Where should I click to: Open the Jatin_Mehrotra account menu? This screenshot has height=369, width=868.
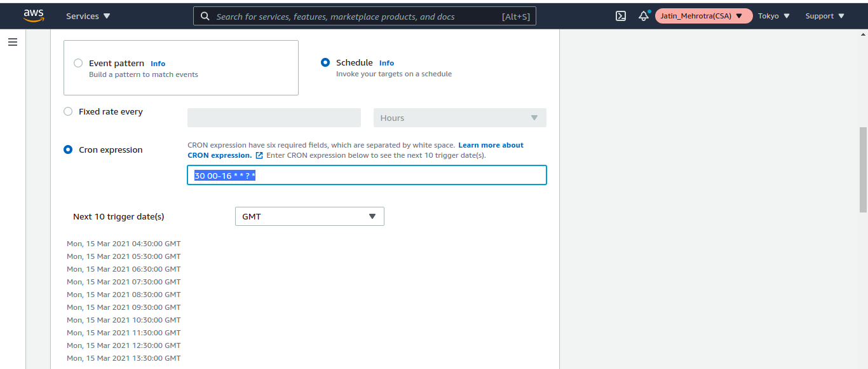point(703,15)
